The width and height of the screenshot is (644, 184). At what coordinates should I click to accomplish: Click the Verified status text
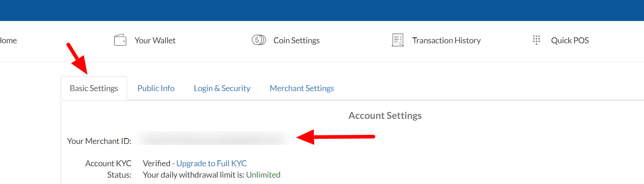click(x=156, y=164)
